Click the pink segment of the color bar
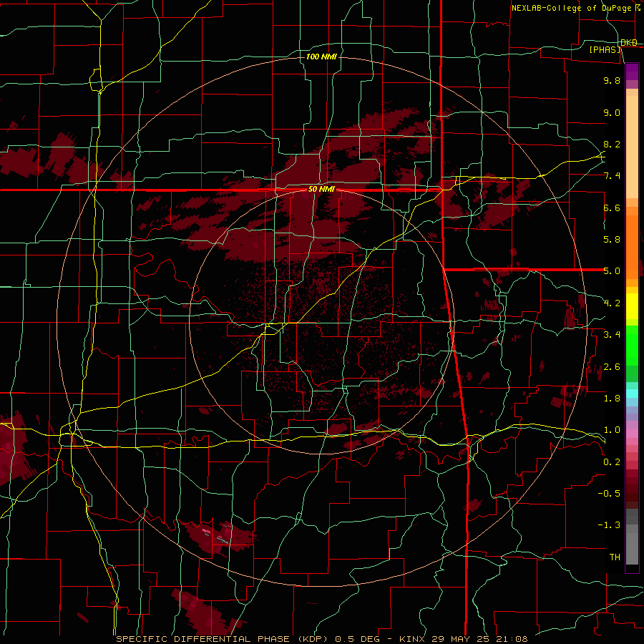 [632, 434]
